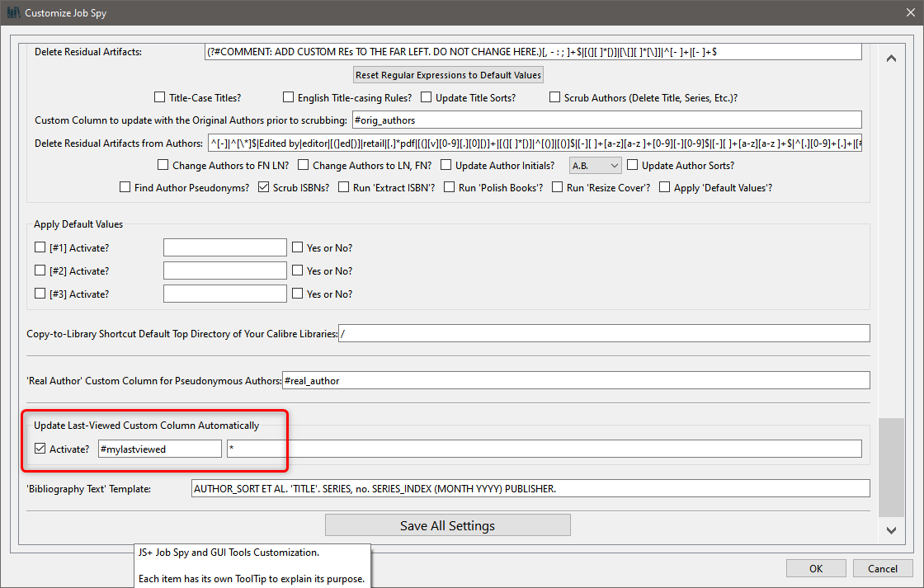
Task: Check Update Author Initials option
Action: pyautogui.click(x=446, y=165)
